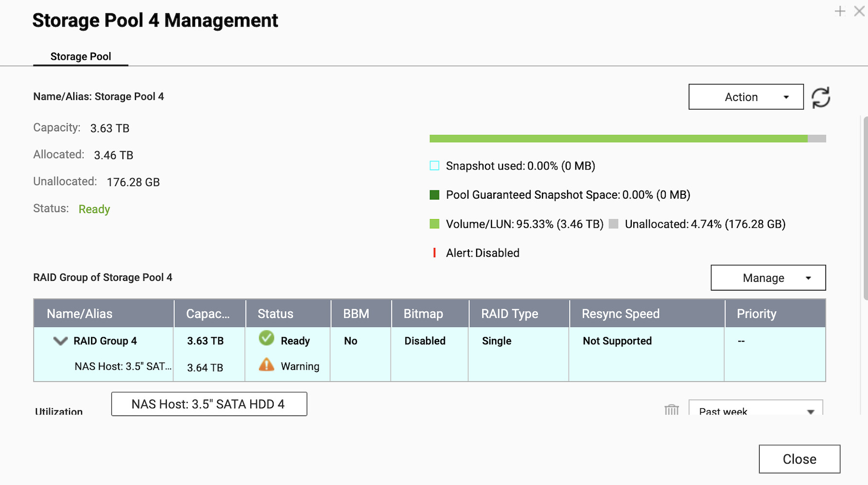Open the Manage dropdown menu
The image size is (868, 485).
pos(768,278)
